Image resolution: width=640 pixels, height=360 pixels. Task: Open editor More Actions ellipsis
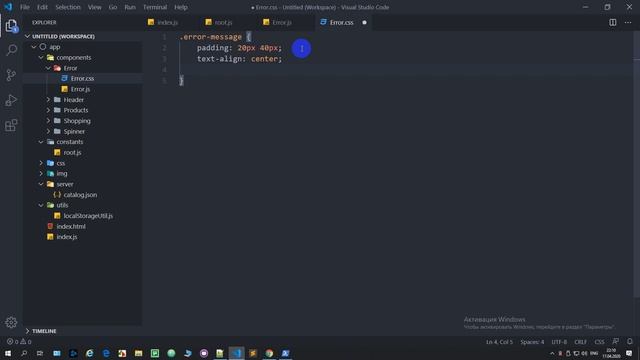tap(628, 22)
